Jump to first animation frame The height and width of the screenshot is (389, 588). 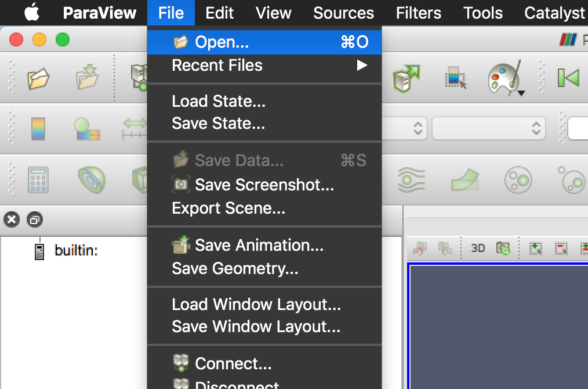tap(568, 77)
